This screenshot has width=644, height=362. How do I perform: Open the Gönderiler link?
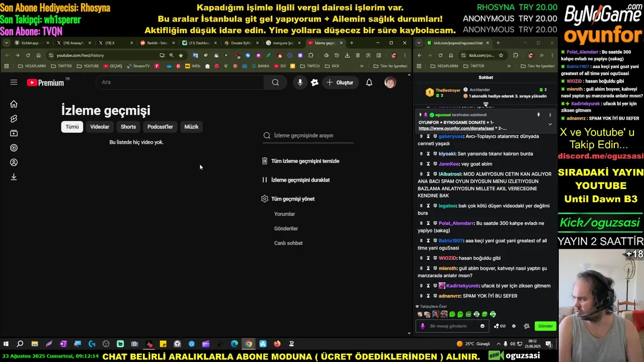point(286,229)
